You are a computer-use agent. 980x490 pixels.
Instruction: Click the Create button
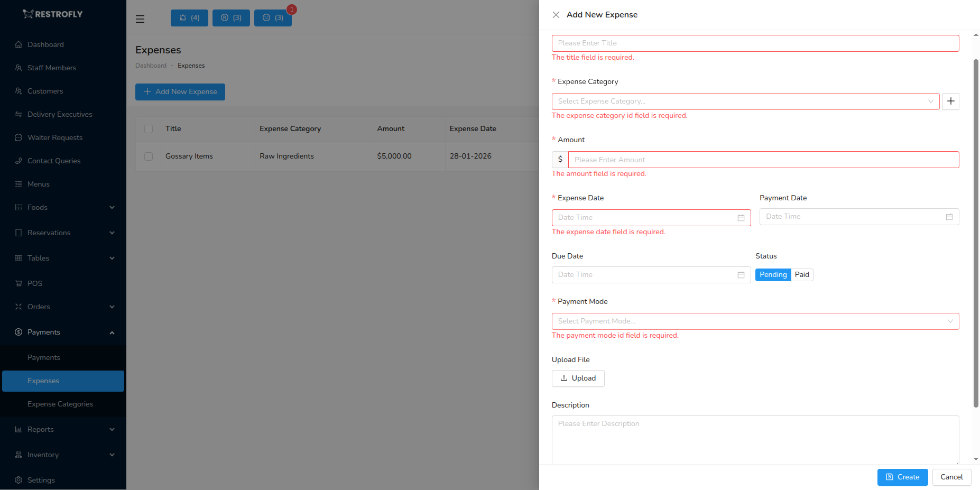(x=902, y=477)
